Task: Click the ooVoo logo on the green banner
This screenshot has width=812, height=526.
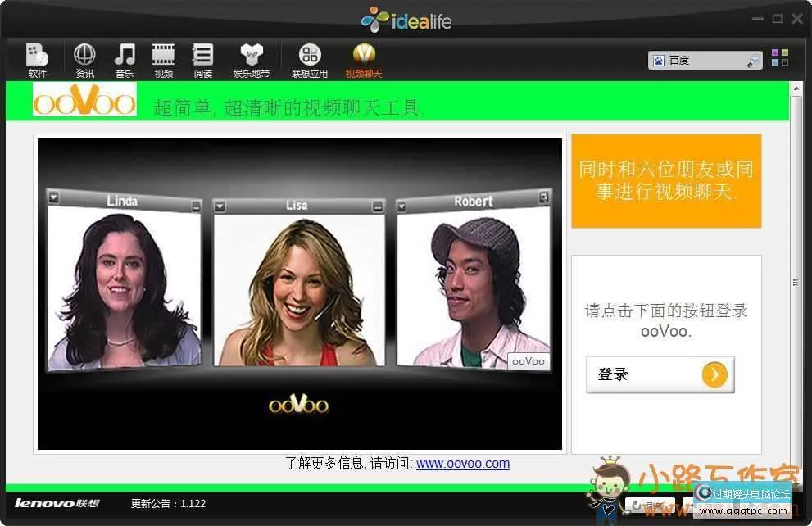Action: tap(84, 103)
